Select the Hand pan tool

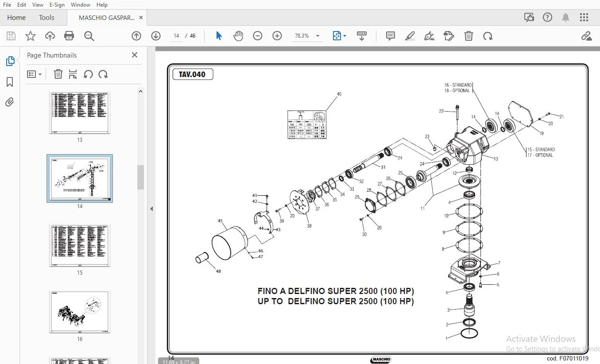[238, 36]
